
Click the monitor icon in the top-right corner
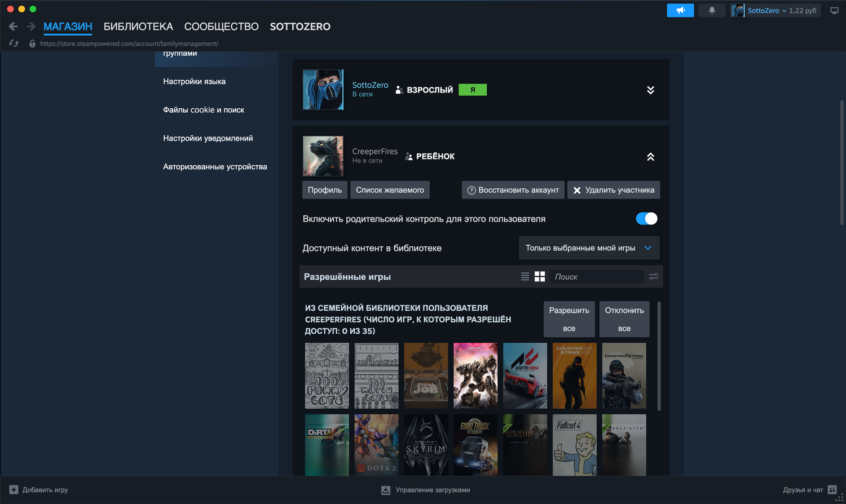(834, 10)
